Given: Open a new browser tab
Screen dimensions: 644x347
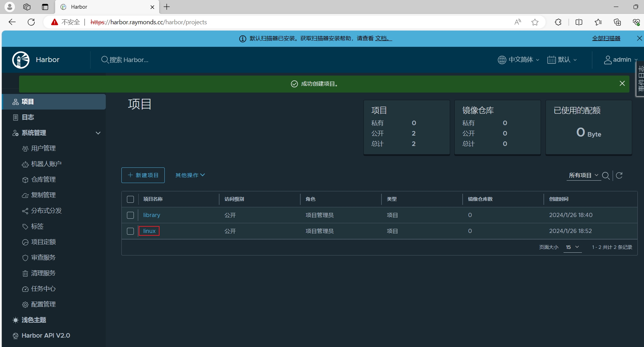Looking at the screenshot, I should pyautogui.click(x=167, y=7).
